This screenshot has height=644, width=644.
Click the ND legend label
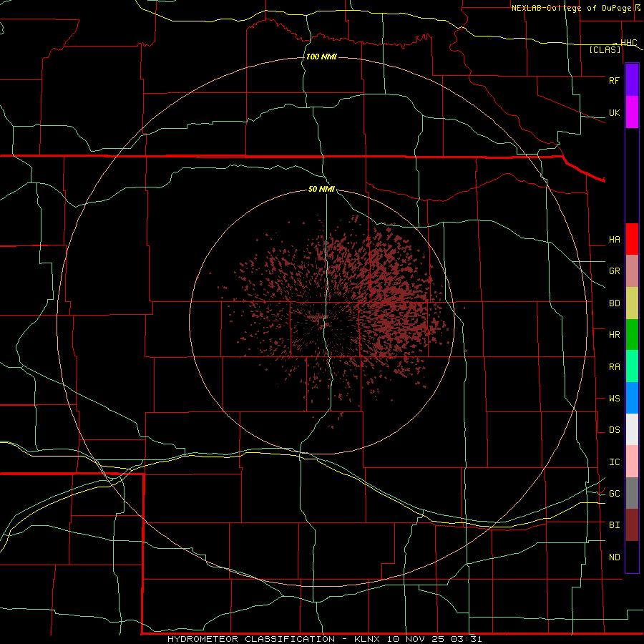(x=614, y=557)
